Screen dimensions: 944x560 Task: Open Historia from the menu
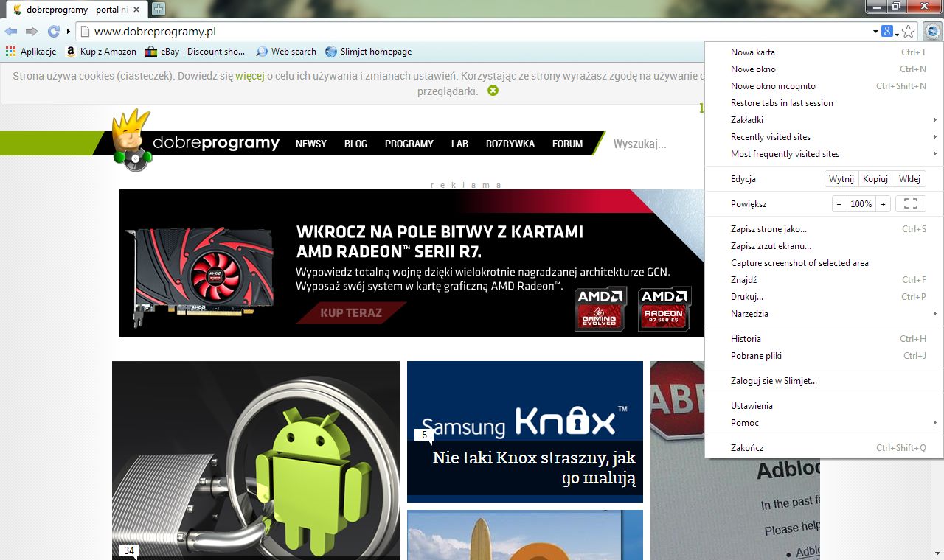tap(825, 339)
